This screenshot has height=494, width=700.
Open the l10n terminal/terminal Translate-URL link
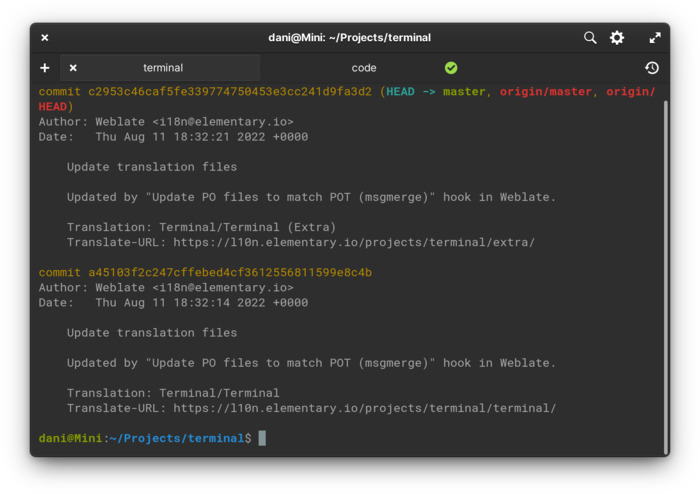(364, 408)
